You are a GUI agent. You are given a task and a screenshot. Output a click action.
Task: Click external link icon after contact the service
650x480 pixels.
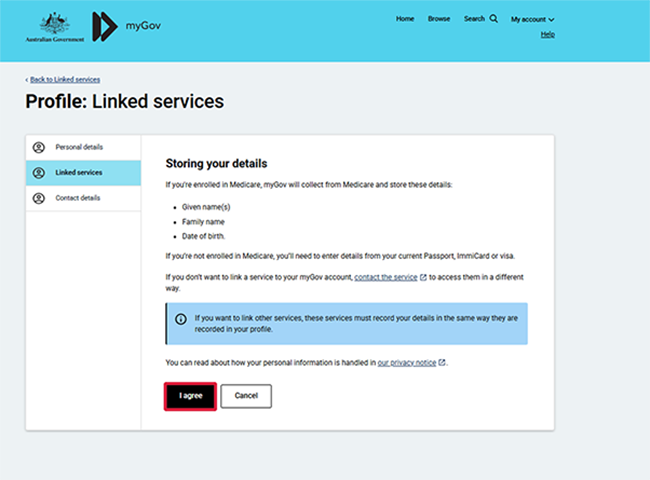click(424, 276)
